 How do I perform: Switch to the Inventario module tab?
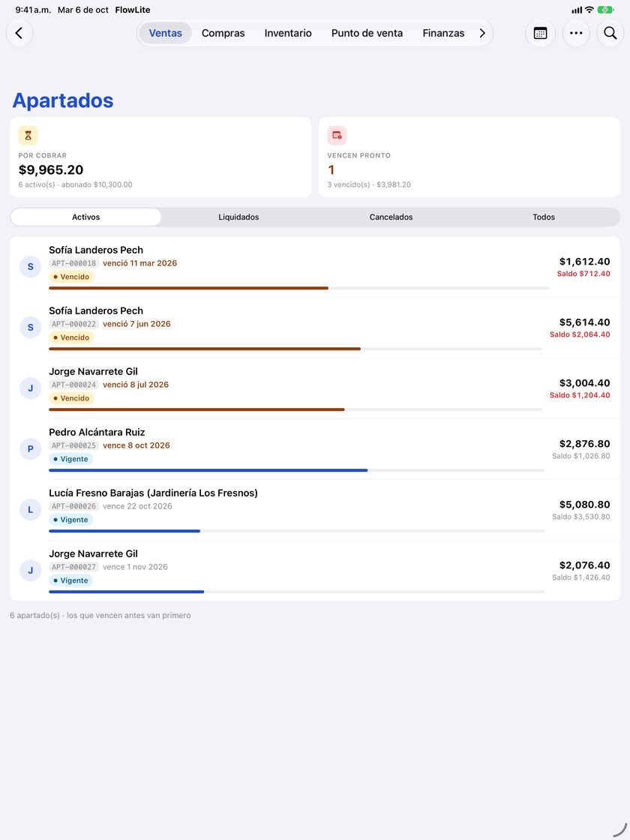pyautogui.click(x=288, y=33)
